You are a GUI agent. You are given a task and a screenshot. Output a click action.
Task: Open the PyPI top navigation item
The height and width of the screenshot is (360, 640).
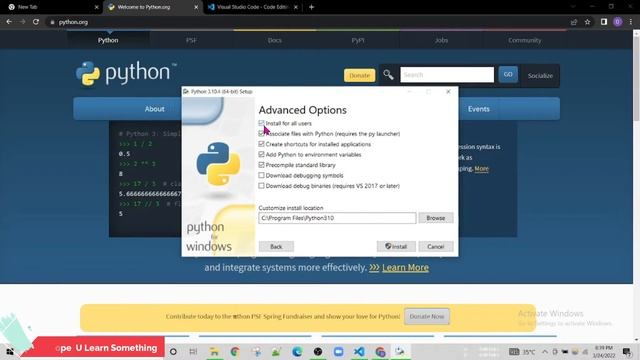[358, 40]
